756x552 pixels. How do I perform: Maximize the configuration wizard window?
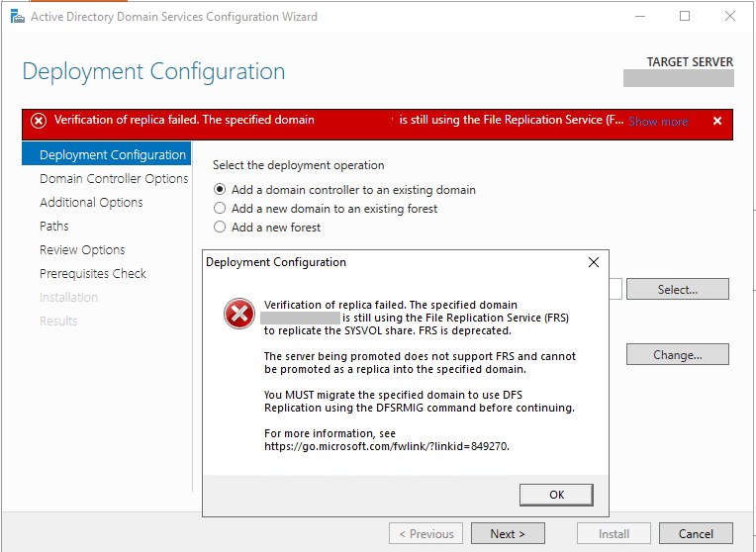(x=685, y=17)
